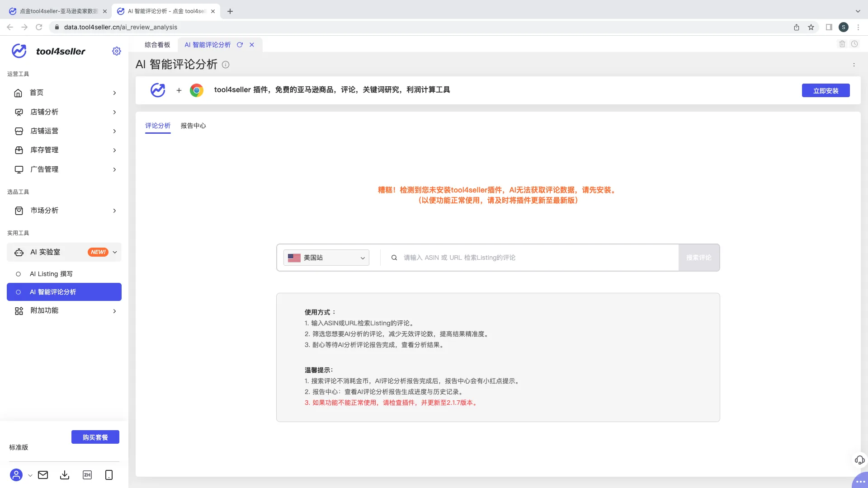Expand 市场分析 sidebar menu
The image size is (868, 488).
point(64,211)
